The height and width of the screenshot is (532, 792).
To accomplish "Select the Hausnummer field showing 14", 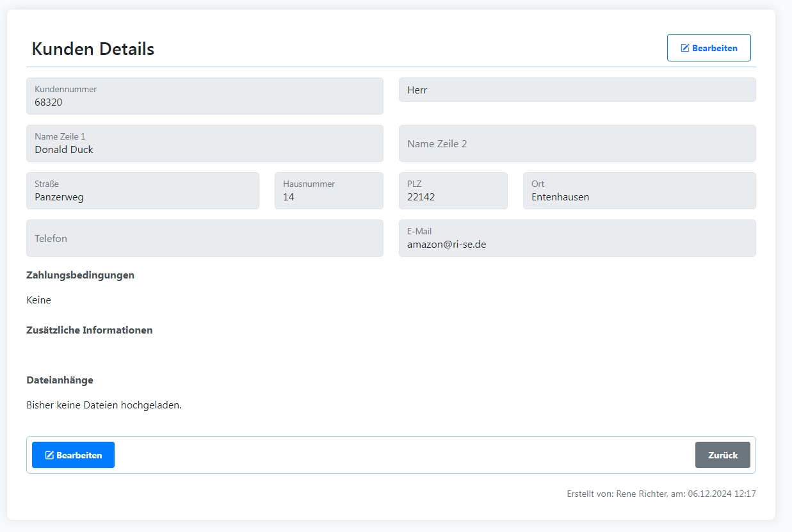I will click(328, 191).
